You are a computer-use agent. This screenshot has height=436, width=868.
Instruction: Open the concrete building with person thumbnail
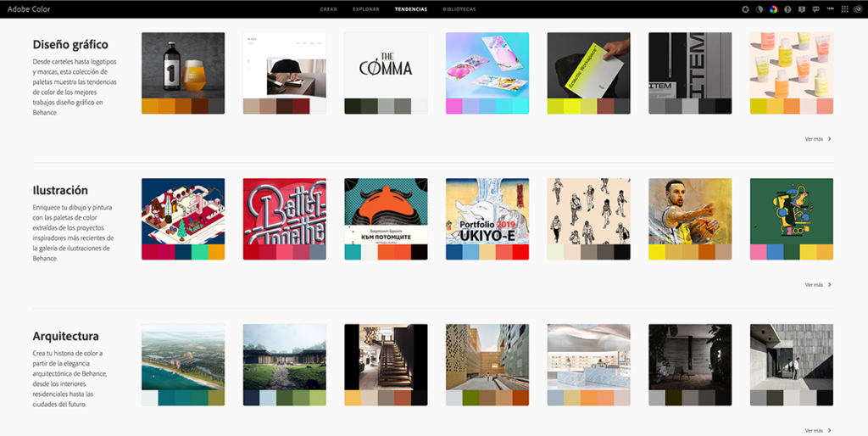click(792, 357)
